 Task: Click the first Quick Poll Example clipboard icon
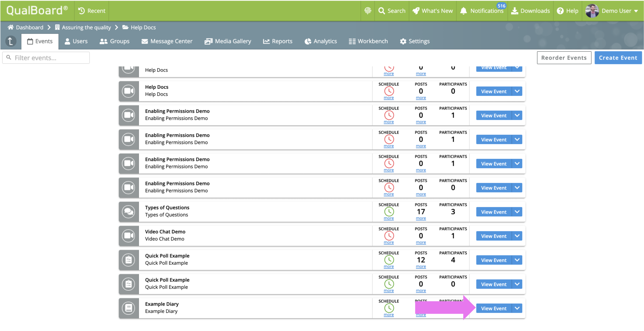tap(128, 260)
